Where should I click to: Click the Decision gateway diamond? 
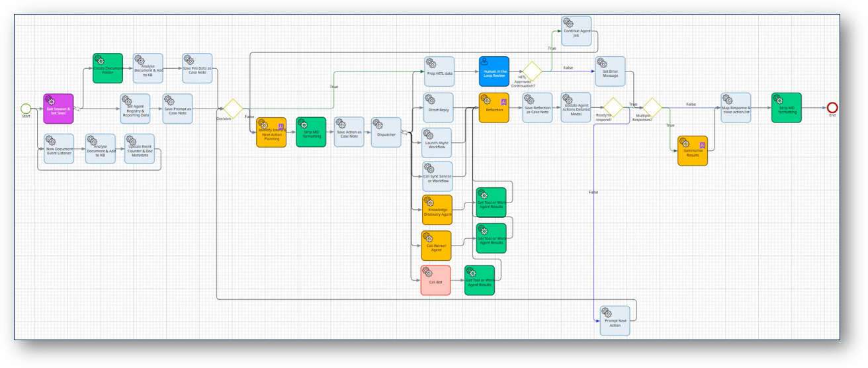[x=232, y=109]
